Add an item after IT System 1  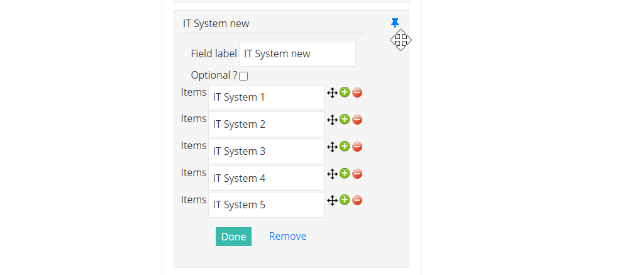[x=345, y=93]
